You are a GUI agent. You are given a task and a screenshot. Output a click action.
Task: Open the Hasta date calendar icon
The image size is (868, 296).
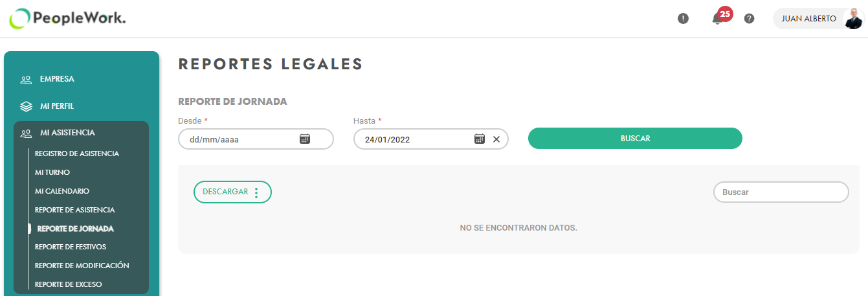pos(480,139)
